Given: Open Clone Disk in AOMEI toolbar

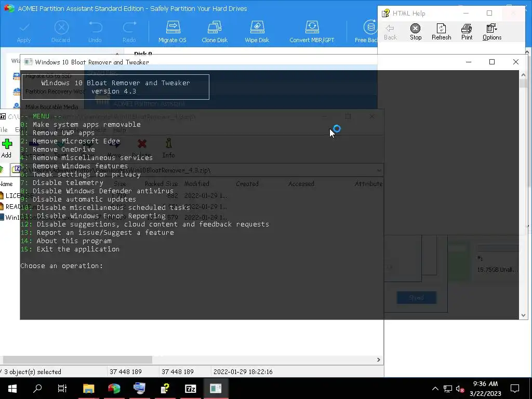Looking at the screenshot, I should pos(215,32).
